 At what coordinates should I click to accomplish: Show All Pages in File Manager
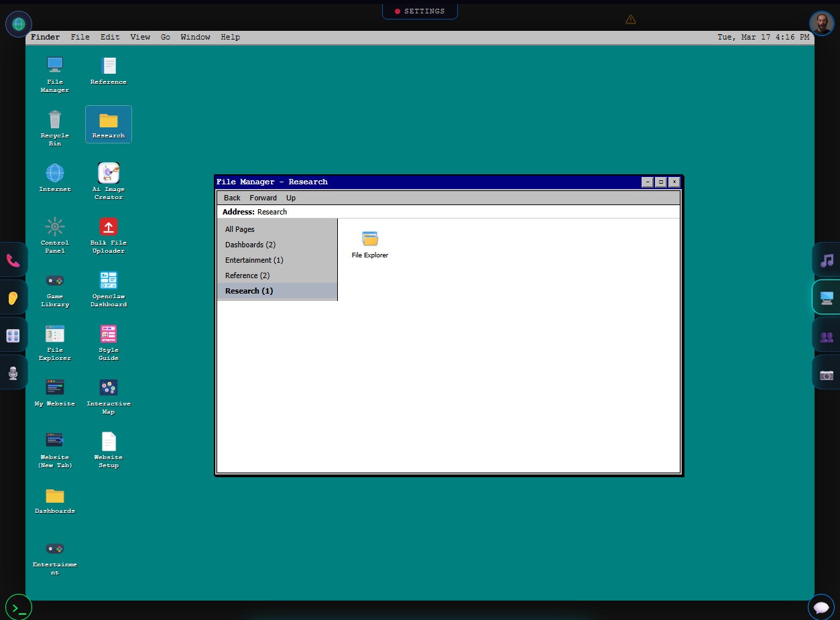(239, 229)
